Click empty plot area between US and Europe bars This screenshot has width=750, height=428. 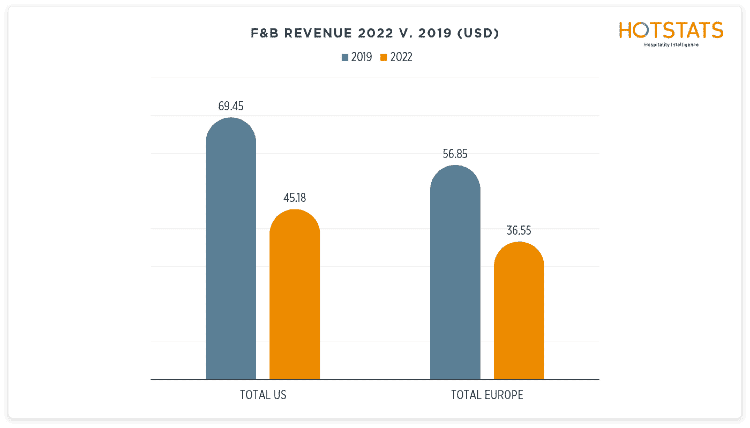tap(375, 300)
